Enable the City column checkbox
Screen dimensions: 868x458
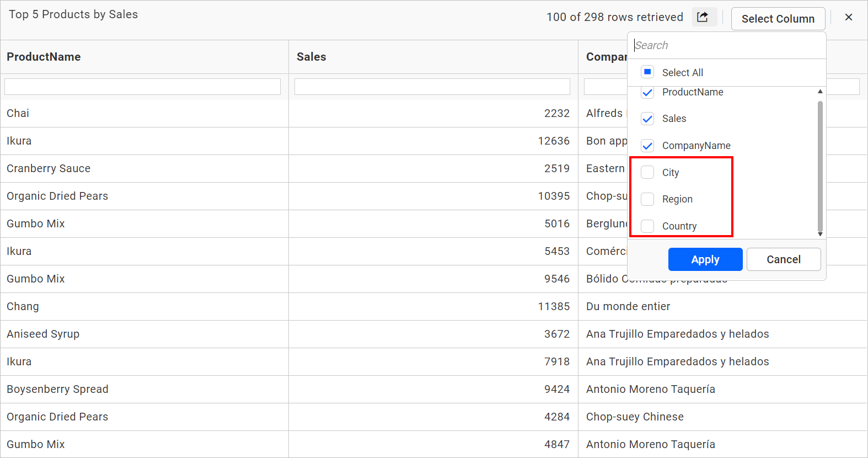point(647,173)
